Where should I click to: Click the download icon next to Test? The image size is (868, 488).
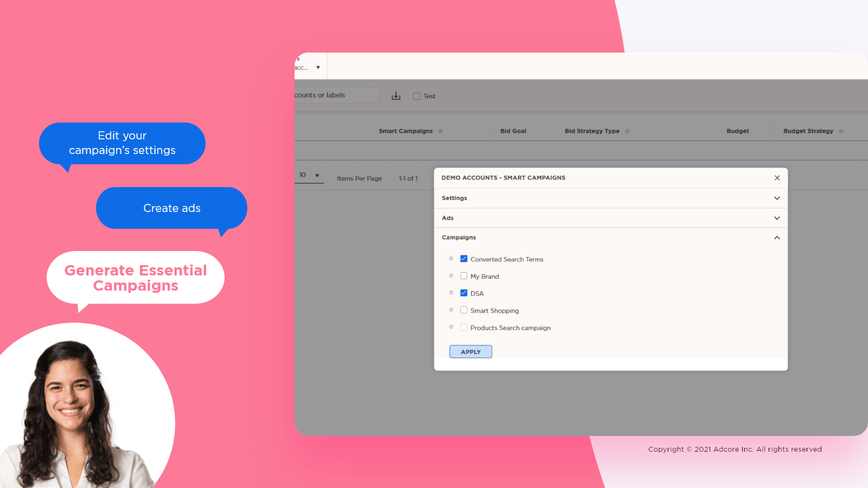[396, 96]
